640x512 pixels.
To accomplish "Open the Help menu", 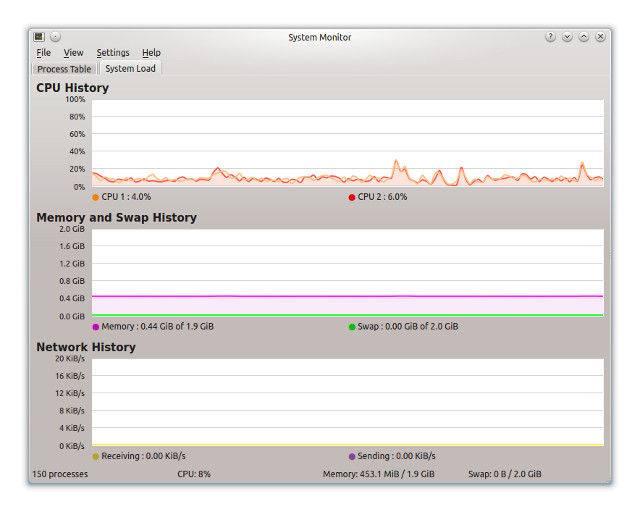I will [151, 53].
